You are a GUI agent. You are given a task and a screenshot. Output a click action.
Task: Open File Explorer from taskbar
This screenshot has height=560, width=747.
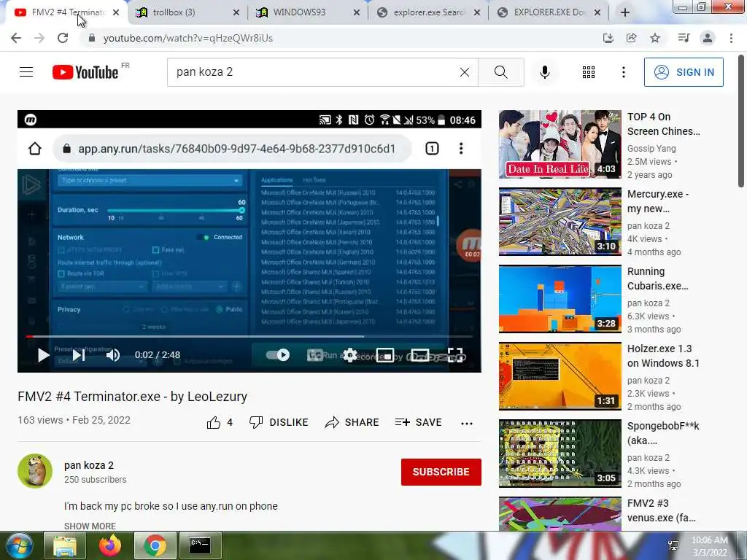point(64,545)
